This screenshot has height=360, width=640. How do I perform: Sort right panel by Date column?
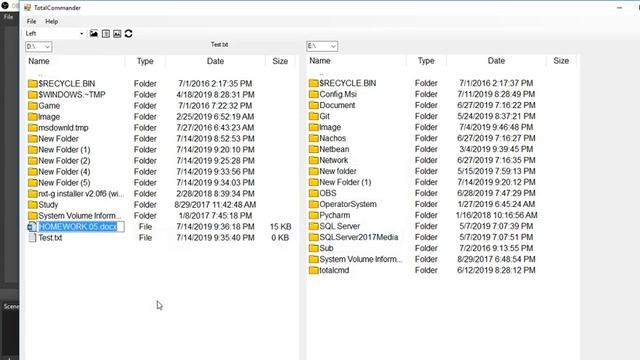pyautogui.click(x=496, y=61)
